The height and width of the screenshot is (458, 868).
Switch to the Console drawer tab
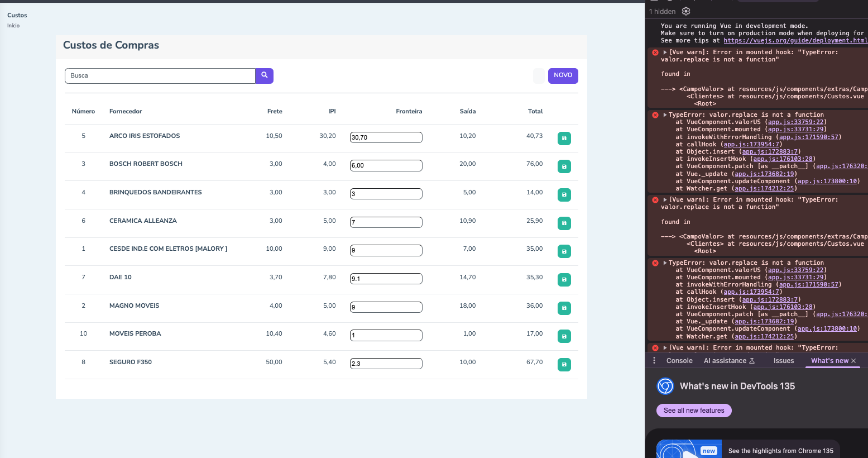click(679, 361)
